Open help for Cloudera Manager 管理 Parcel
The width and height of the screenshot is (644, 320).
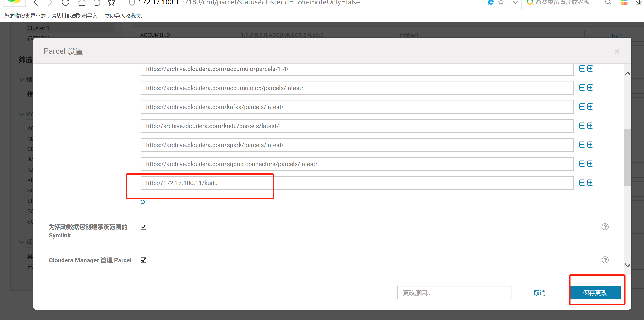coord(605,260)
